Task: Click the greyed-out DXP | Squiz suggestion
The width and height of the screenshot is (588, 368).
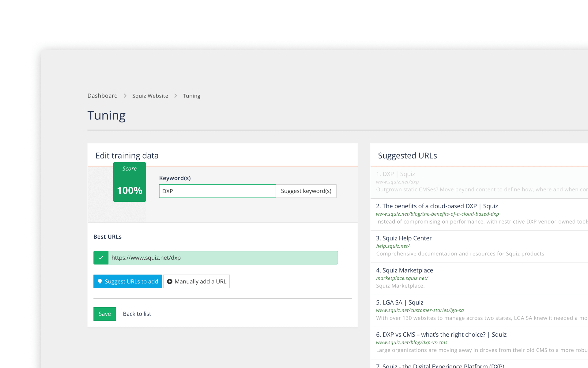Action: coord(395,174)
